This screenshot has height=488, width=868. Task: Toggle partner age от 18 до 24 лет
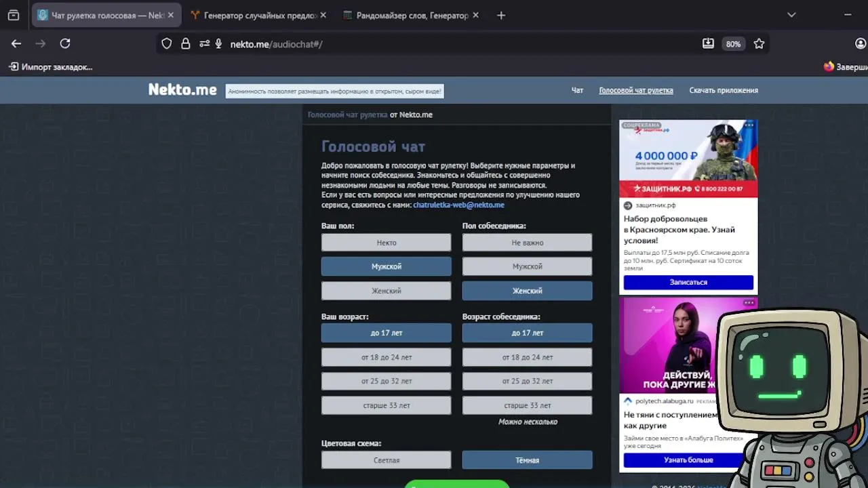pos(527,357)
